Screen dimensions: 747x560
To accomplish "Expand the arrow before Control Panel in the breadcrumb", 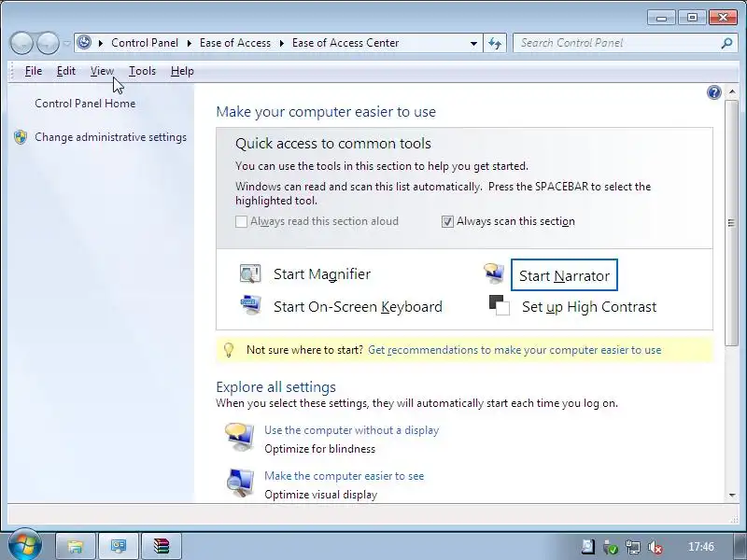I will pyautogui.click(x=101, y=43).
